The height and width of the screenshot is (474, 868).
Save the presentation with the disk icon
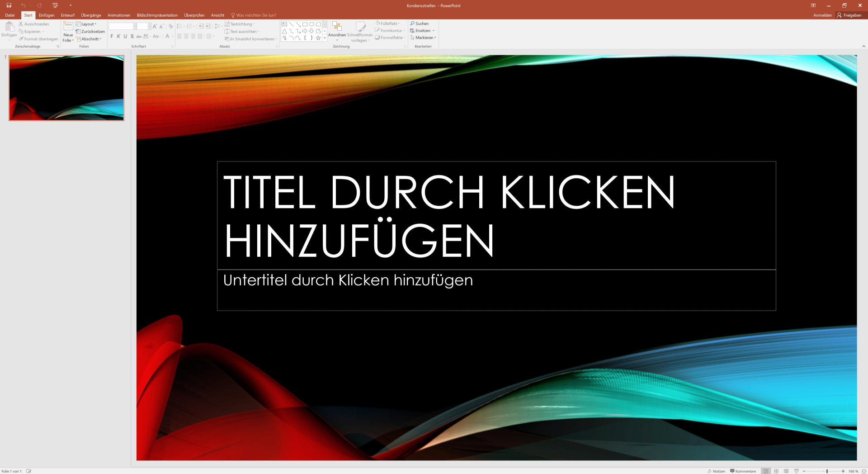(9, 5)
